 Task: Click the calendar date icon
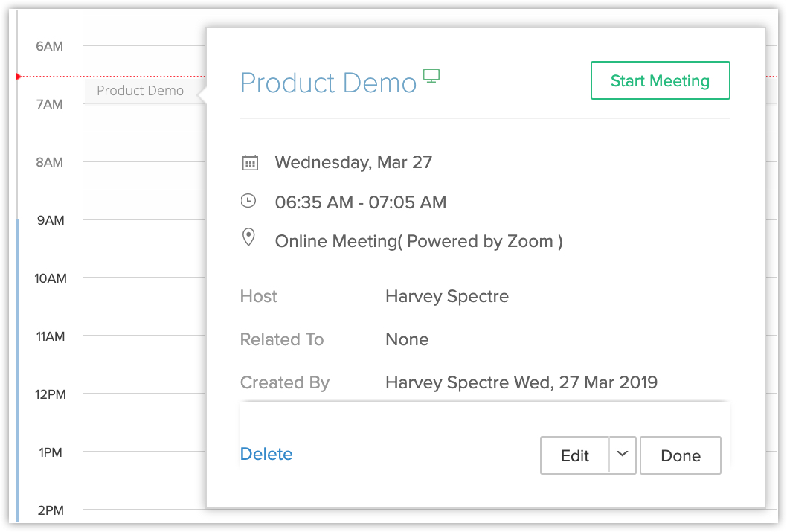250,162
